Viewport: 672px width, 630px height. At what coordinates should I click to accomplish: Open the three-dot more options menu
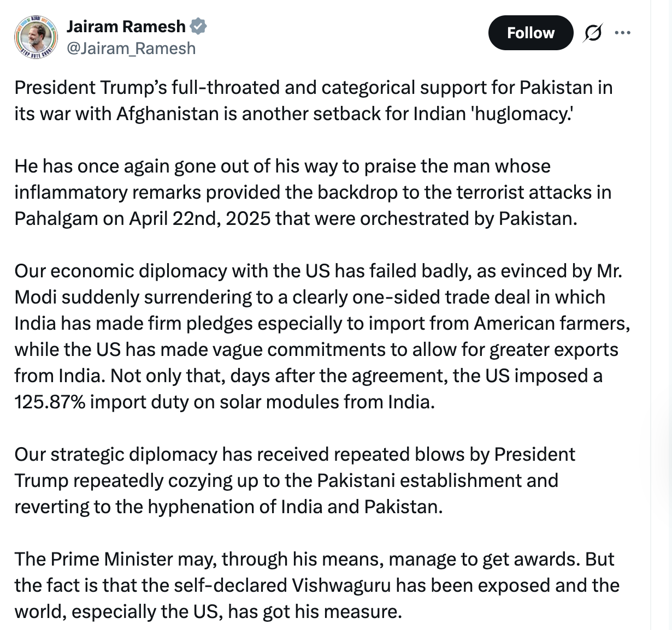622,33
